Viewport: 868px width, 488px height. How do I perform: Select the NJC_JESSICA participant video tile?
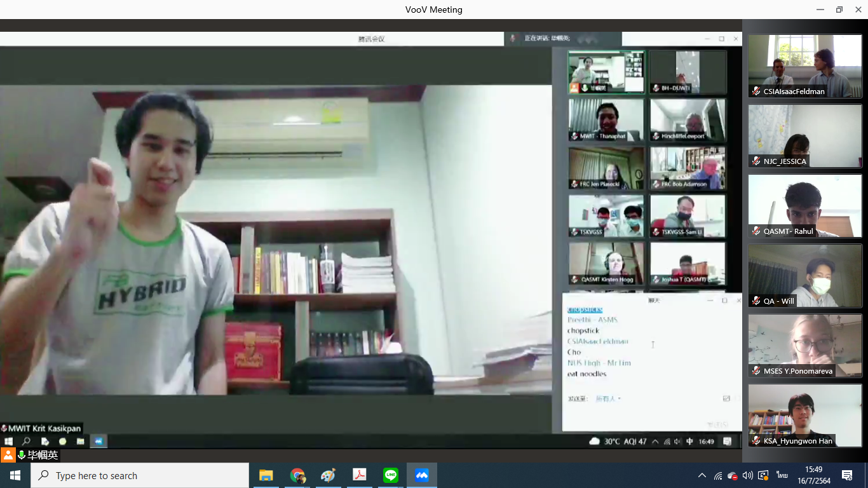coord(805,136)
